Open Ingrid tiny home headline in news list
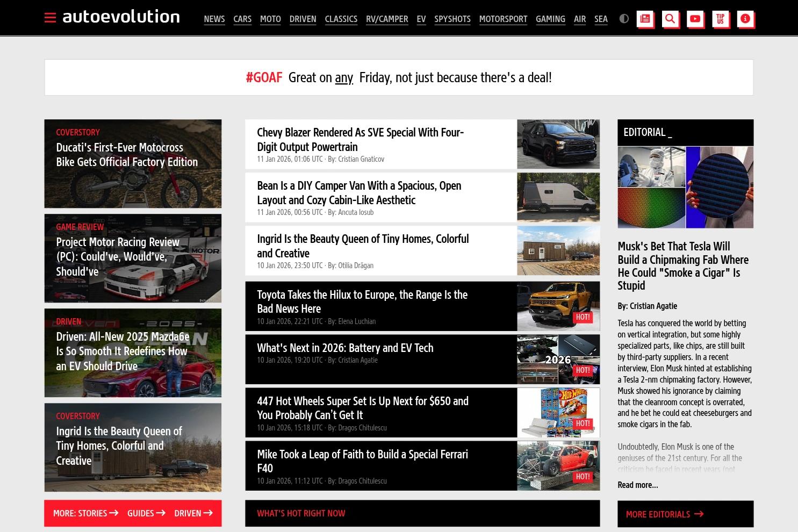 coord(363,246)
